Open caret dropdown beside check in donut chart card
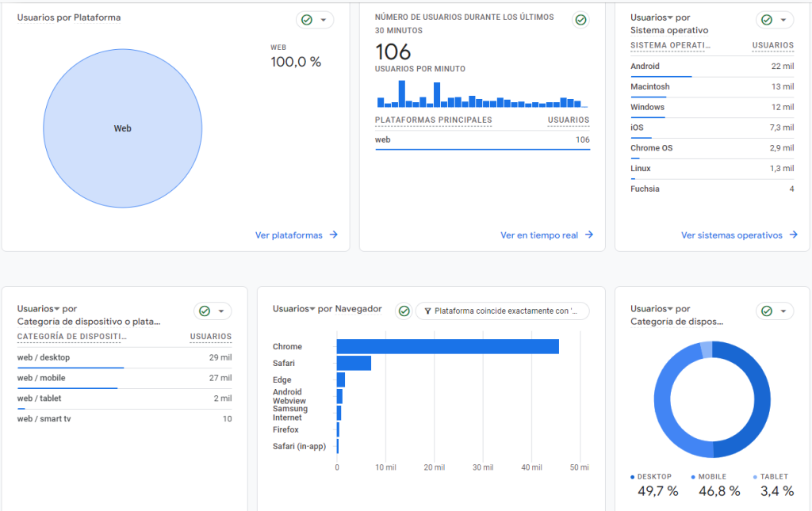 (x=783, y=311)
